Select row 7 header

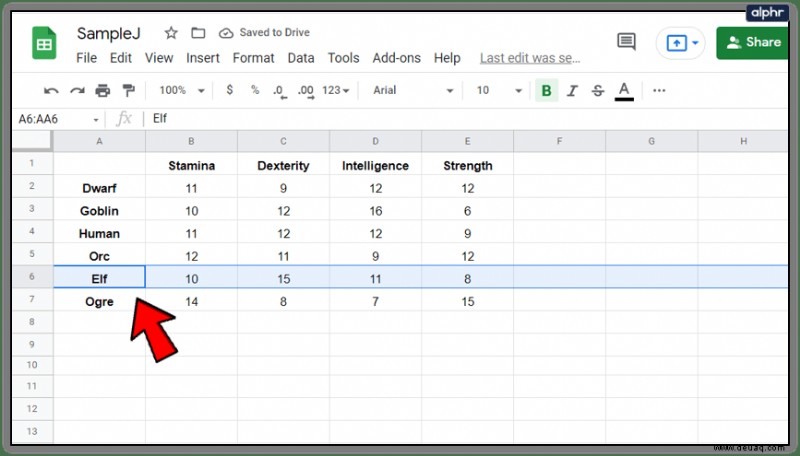pos(32,299)
